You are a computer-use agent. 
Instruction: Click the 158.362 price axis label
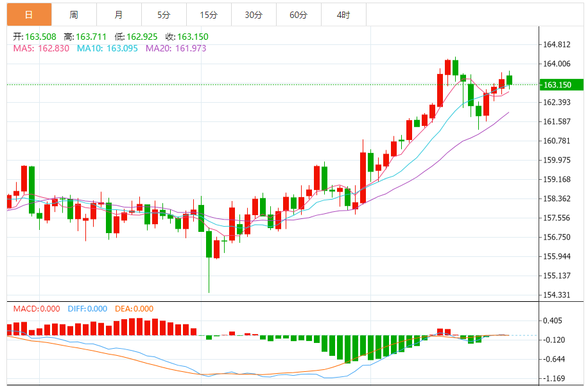click(557, 199)
